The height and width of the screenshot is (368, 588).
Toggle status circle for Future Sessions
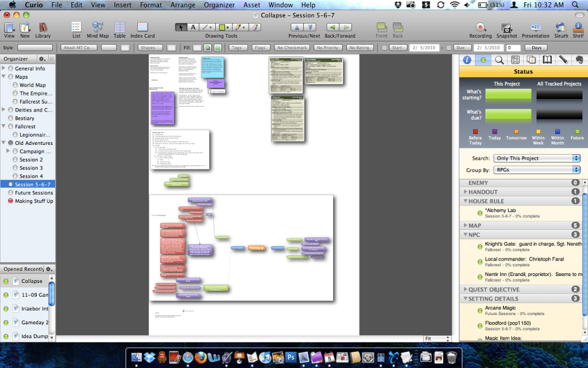pyautogui.click(x=10, y=193)
